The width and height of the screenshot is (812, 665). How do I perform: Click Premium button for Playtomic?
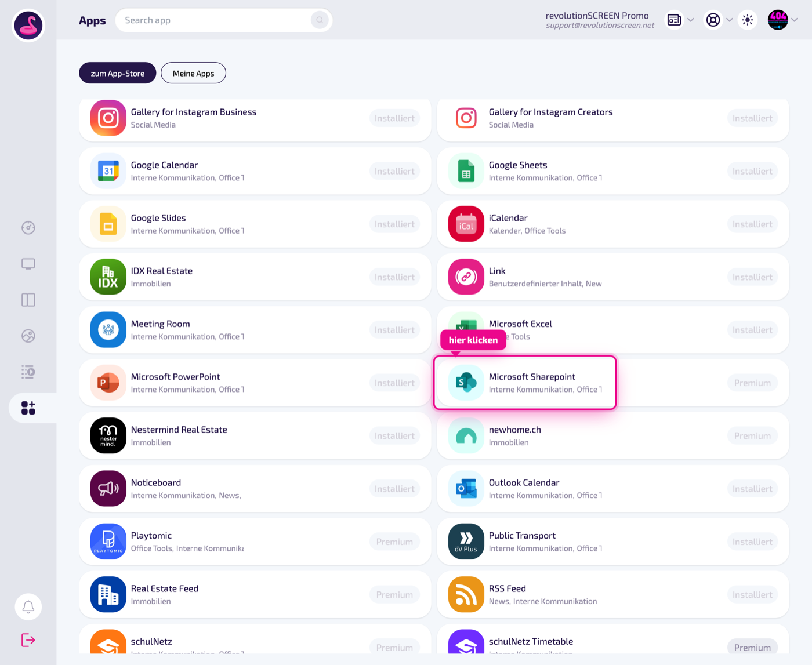coord(394,542)
